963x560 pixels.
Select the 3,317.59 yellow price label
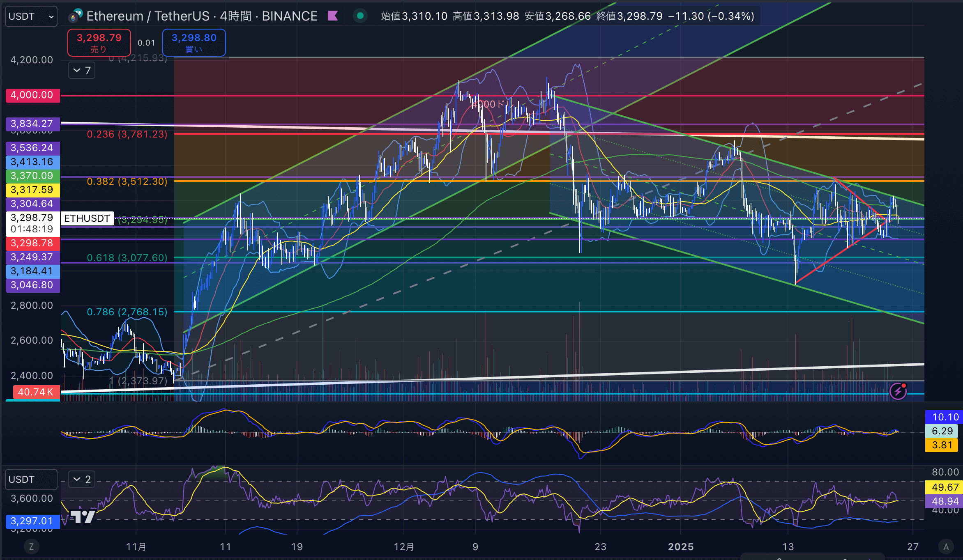click(x=33, y=190)
